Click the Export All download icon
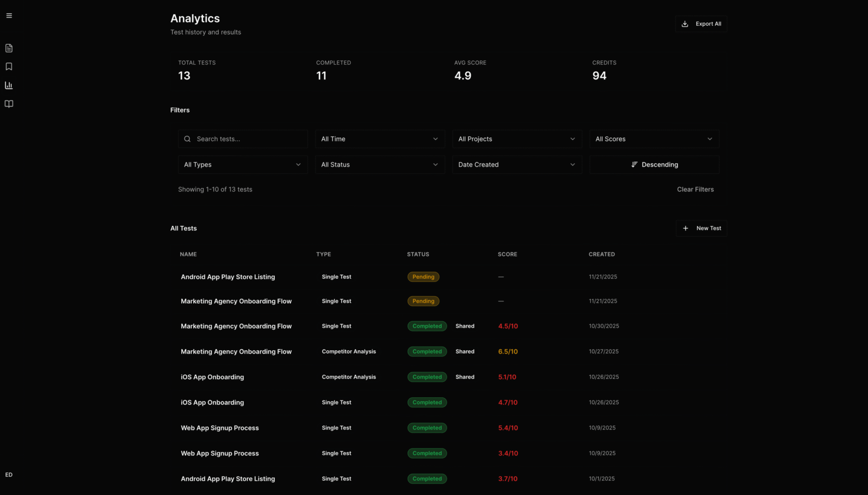868x495 pixels. (x=684, y=24)
